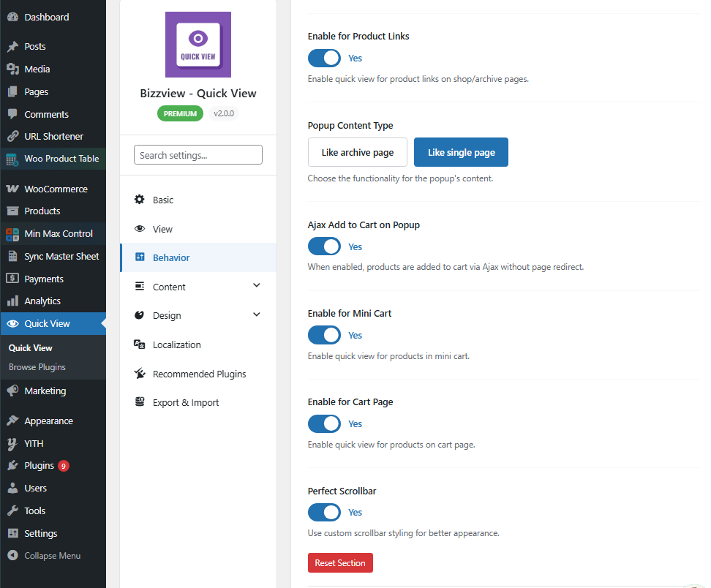Disable the Enable for Product Links toggle
This screenshot has width=711, height=588.
pyautogui.click(x=324, y=58)
